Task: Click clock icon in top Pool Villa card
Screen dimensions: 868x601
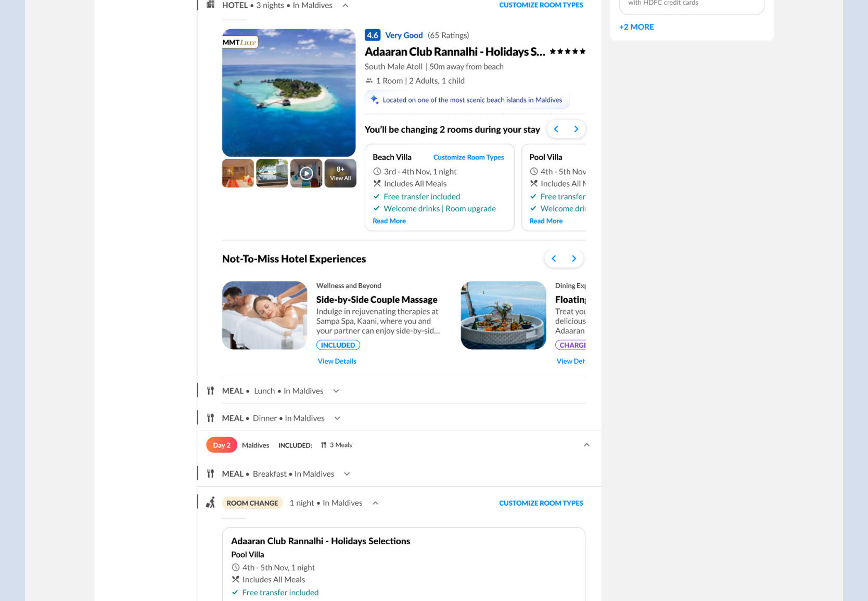Action: 534,171
